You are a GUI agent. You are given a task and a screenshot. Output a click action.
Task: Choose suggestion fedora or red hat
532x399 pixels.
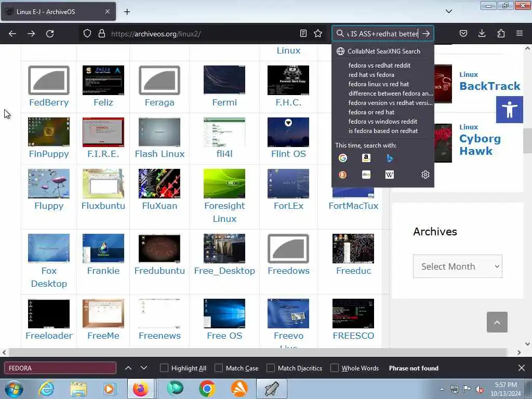pos(371,112)
